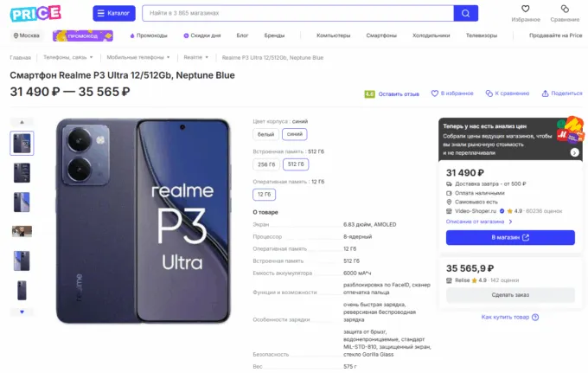Open Сравнение compare icon in header
Viewport: 588px width, 373px height.
(x=565, y=10)
